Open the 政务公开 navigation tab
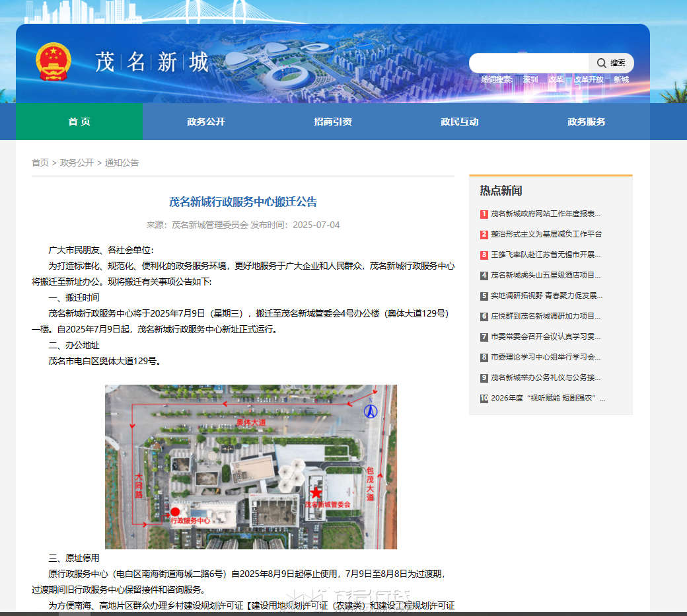 pos(206,122)
